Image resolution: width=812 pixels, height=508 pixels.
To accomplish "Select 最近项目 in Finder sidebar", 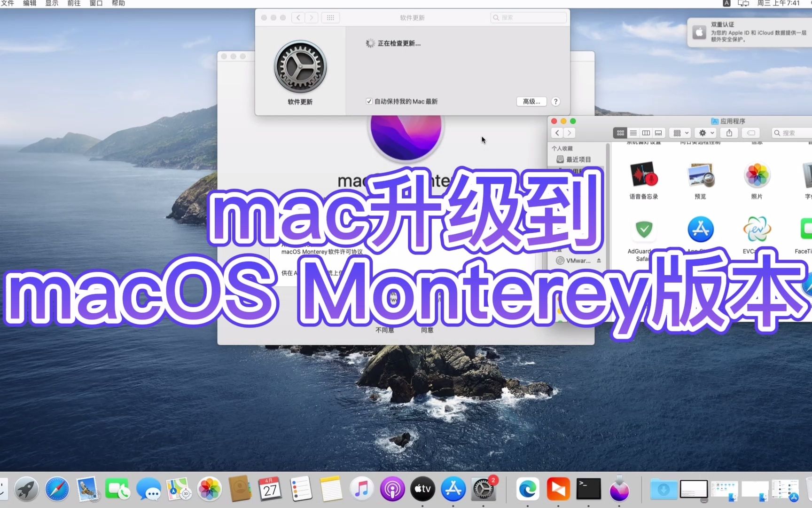I will 578,159.
